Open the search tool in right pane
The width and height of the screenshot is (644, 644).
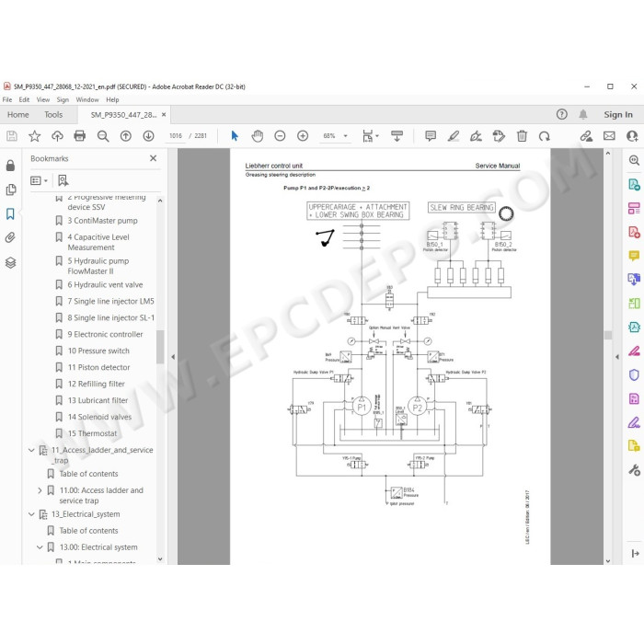[634, 160]
